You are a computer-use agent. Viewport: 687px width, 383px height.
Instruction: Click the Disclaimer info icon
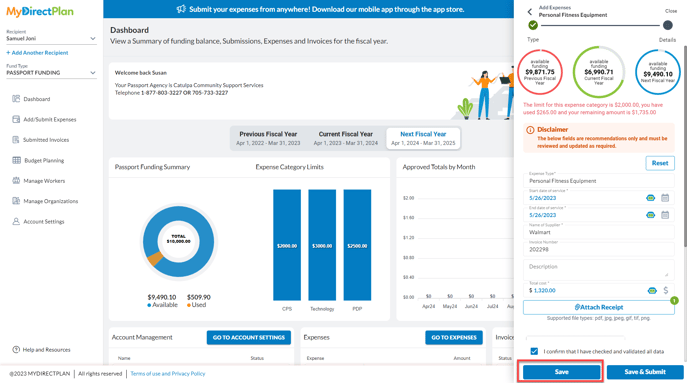[x=530, y=130]
